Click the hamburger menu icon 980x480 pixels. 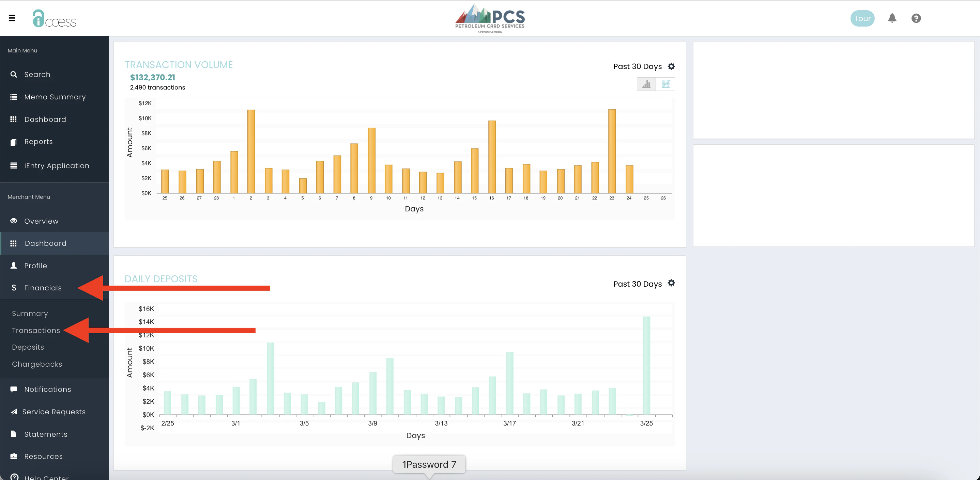(12, 18)
